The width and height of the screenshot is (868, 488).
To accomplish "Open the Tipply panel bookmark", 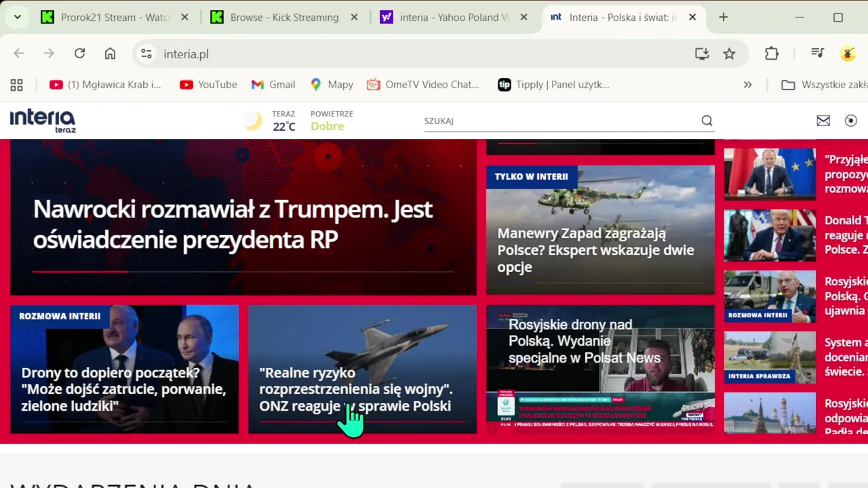I will tap(553, 85).
